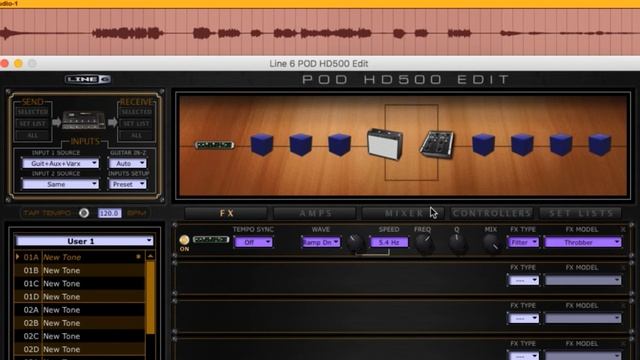Image resolution: width=640 pixels, height=360 pixels.
Task: Click the 120.0 BPM tempo field
Action: 109,213
